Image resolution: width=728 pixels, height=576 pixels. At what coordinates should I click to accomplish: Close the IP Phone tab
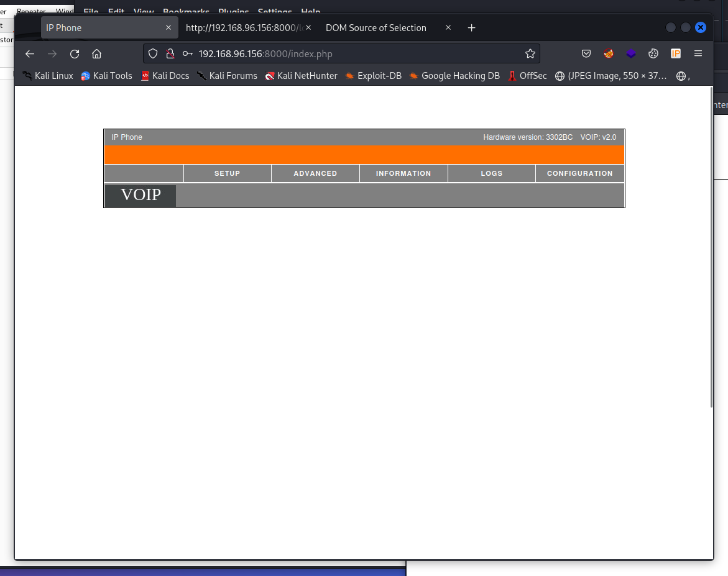coord(168,27)
